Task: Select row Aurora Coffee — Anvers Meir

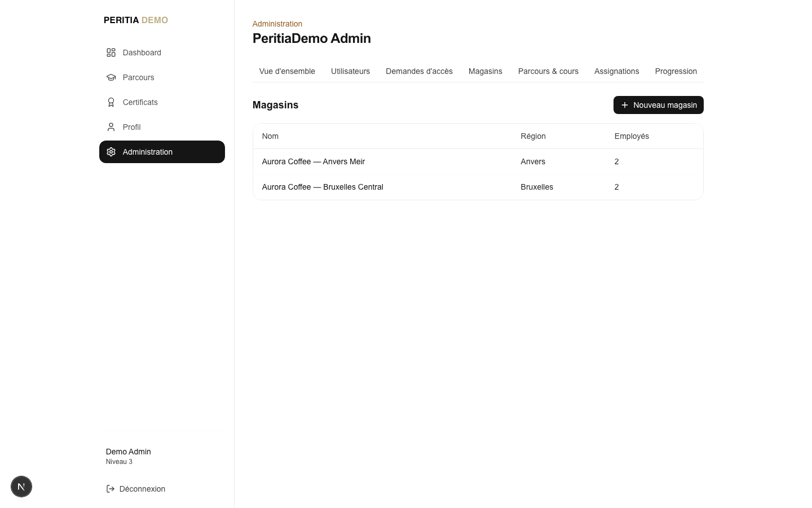Action: click(478, 161)
